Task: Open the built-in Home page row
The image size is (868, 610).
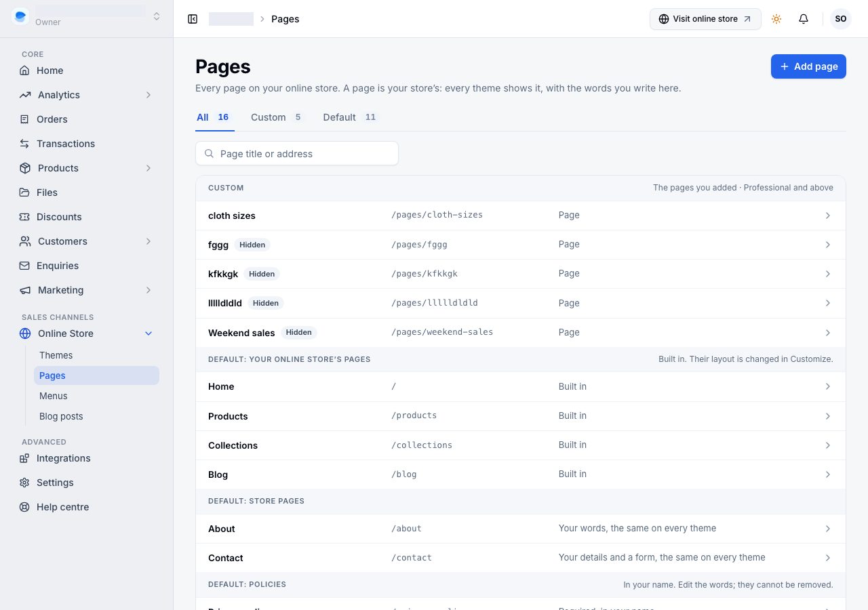Action: [x=521, y=386]
